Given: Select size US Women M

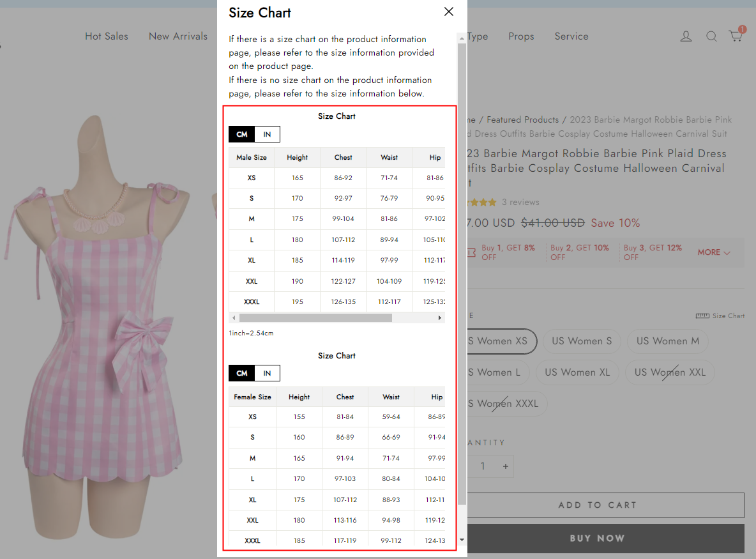Looking at the screenshot, I should (x=667, y=341).
